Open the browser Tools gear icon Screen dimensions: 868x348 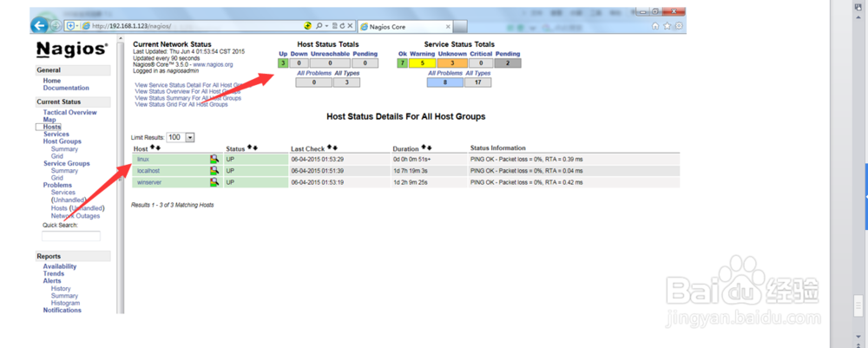pyautogui.click(x=679, y=25)
